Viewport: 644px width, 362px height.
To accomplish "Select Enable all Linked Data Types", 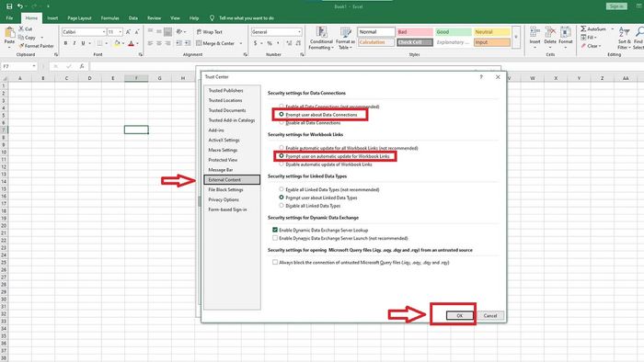I will 282,189.
